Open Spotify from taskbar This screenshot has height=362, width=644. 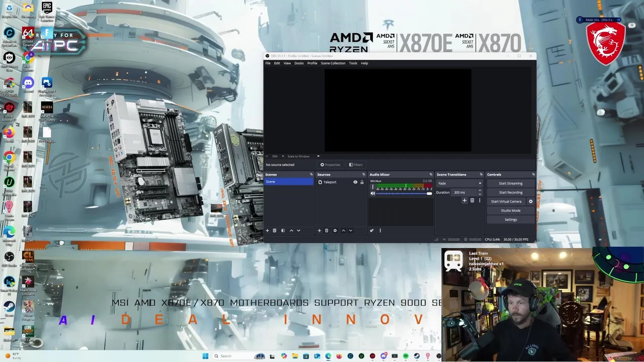click(x=406, y=356)
